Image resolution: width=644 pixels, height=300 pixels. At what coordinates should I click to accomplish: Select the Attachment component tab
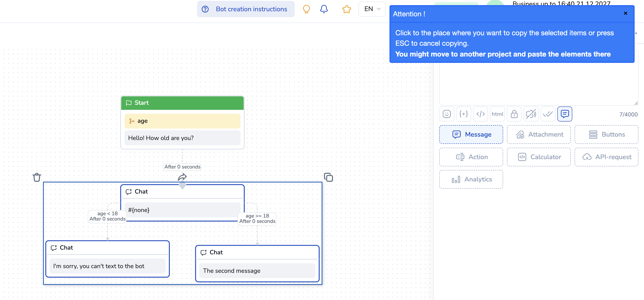click(538, 134)
